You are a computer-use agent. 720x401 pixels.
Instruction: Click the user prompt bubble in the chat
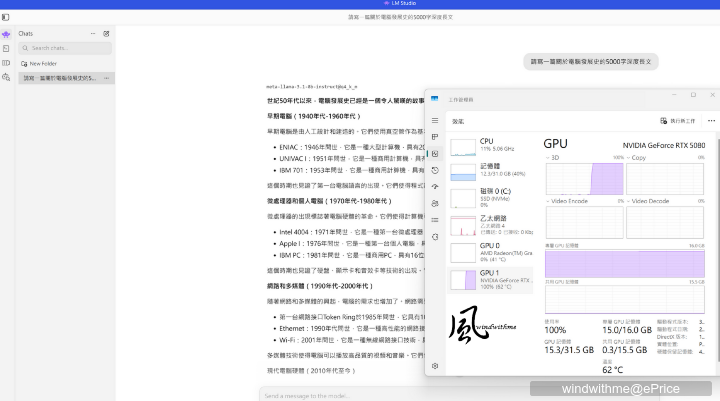pyautogui.click(x=591, y=62)
